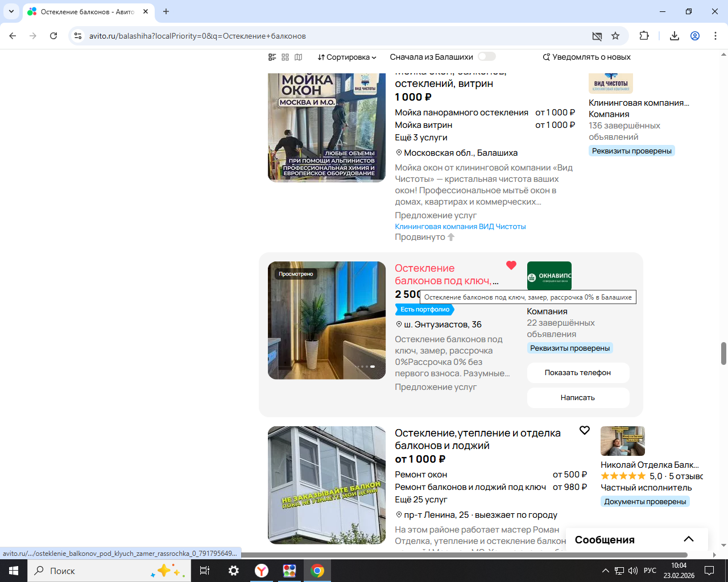Click the address bar URL
The image size is (728, 582).
pos(197,36)
